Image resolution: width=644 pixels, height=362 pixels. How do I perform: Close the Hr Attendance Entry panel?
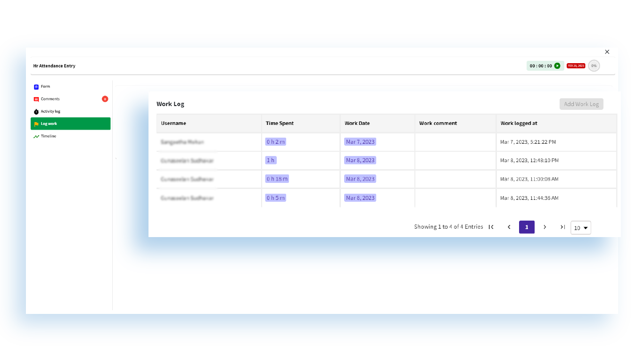click(x=607, y=52)
